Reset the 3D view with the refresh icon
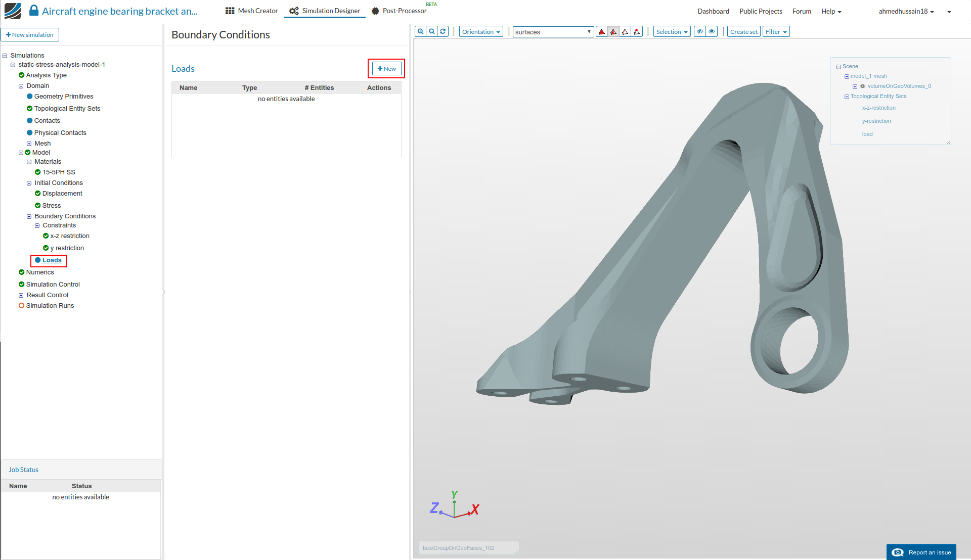 [x=443, y=31]
